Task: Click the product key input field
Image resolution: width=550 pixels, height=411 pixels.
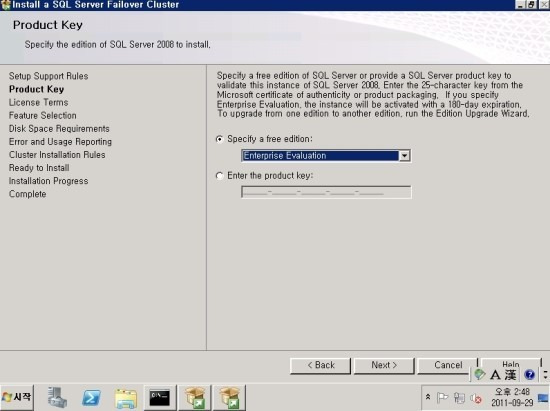Action: [326, 192]
